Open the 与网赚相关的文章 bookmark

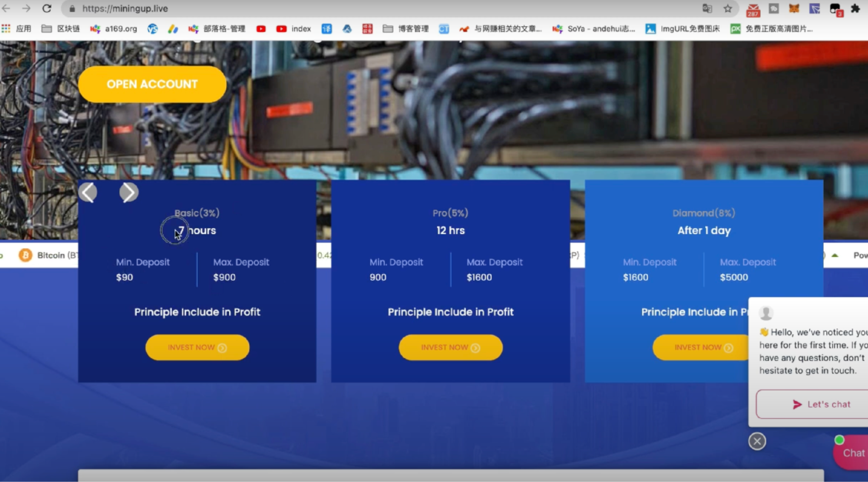pos(501,29)
